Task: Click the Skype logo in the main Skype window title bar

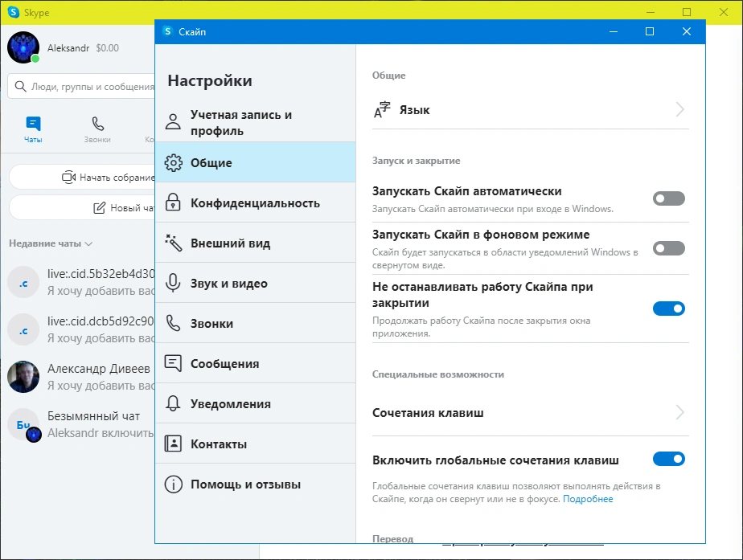Action: (14, 12)
